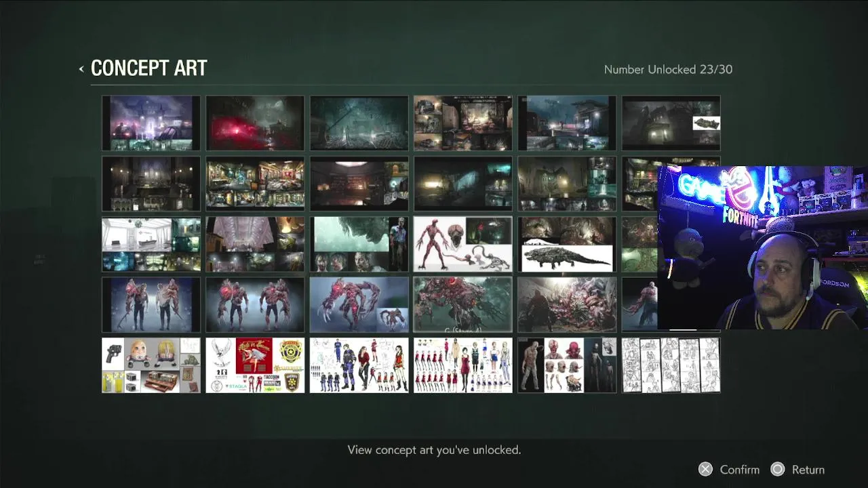Open the purple-lit police station exterior artwork
Image resolution: width=868 pixels, height=488 pixels.
coord(151,123)
